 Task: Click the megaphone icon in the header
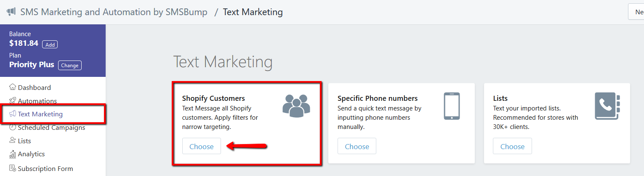pos(11,12)
